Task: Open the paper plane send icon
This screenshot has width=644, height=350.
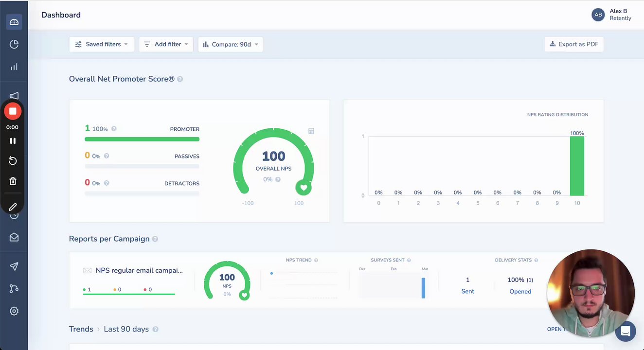Action: click(14, 266)
